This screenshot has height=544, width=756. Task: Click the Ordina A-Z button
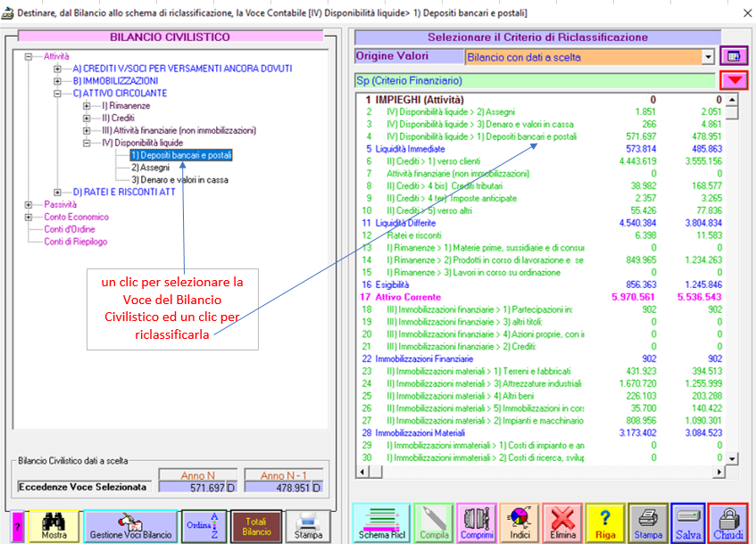pos(204,526)
